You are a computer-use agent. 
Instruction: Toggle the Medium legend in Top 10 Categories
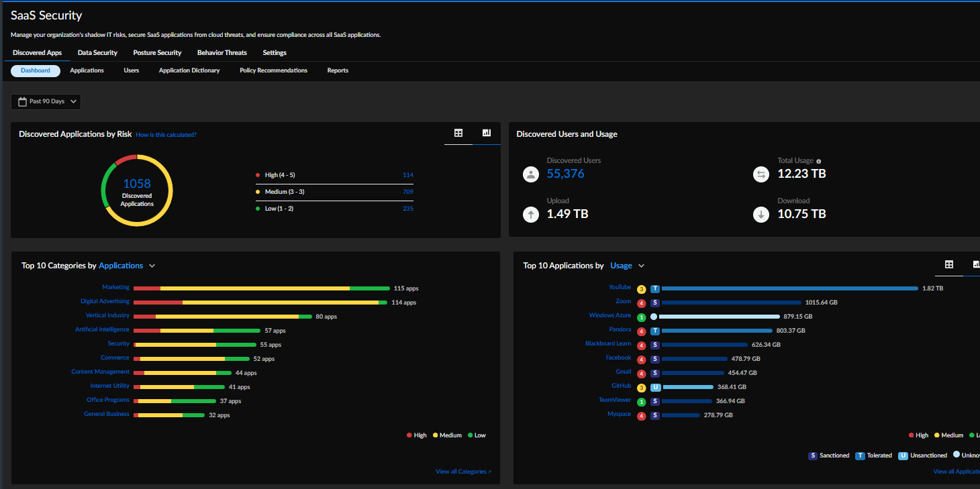pyautogui.click(x=446, y=435)
